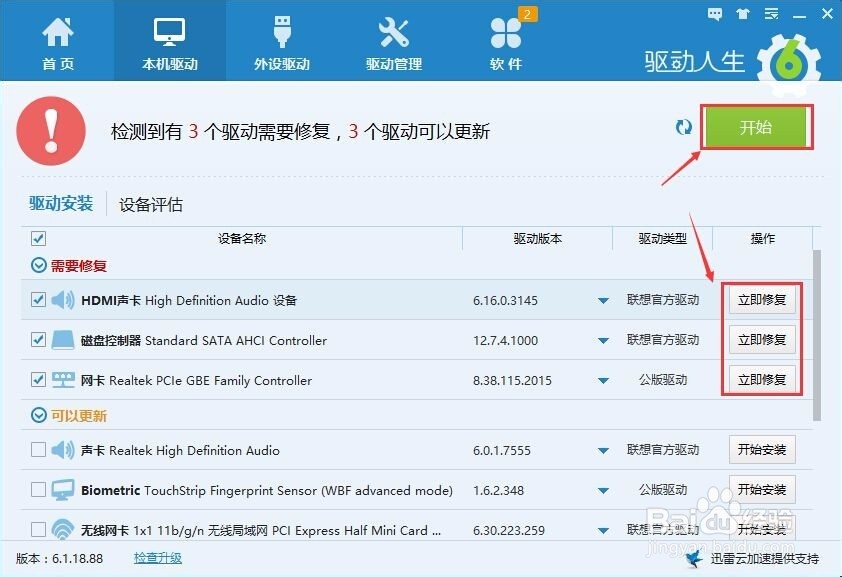Click the 设备名称 column header
The image size is (842, 577).
coord(242,238)
